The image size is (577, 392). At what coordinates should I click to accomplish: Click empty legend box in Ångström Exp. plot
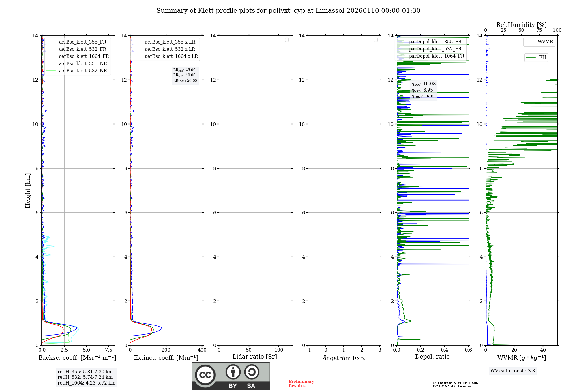pos(376,40)
